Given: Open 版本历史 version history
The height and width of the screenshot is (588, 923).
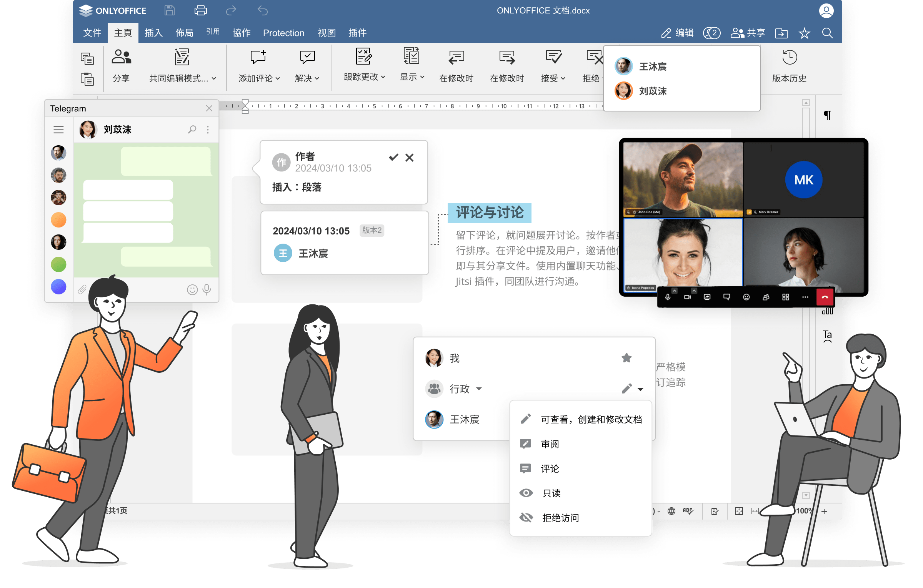Looking at the screenshot, I should coord(789,66).
